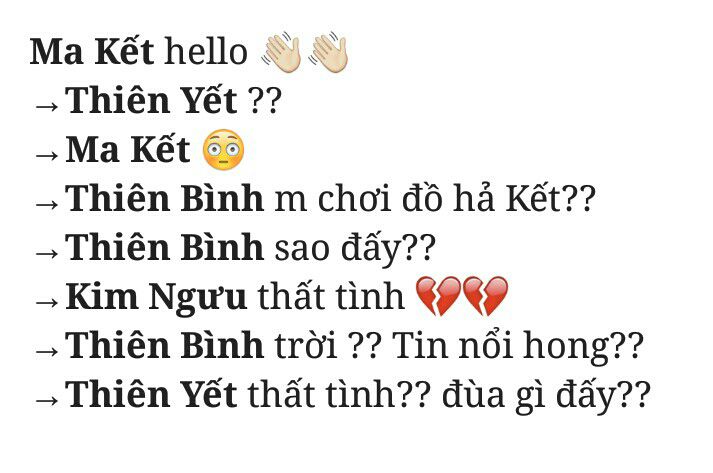The height and width of the screenshot is (473, 713).
Task: Click arrow before 'trời ?? Tin nổi hong' line
Action: click(x=47, y=351)
